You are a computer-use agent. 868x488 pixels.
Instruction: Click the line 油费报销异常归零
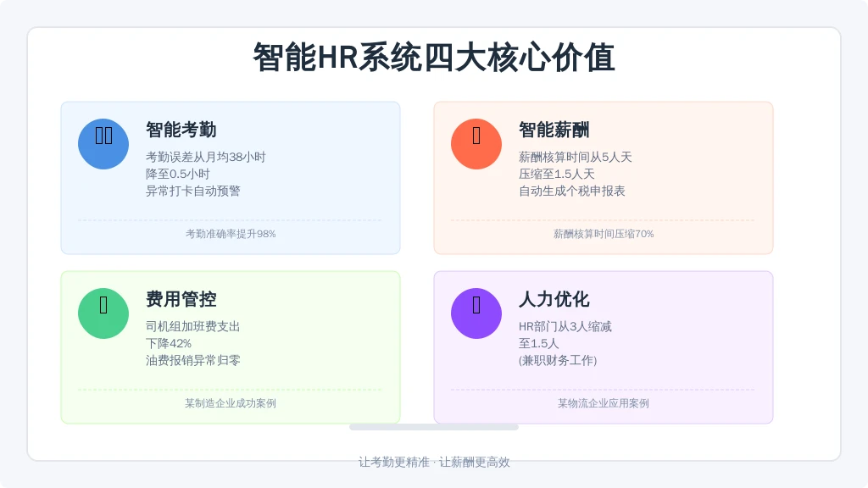193,360
